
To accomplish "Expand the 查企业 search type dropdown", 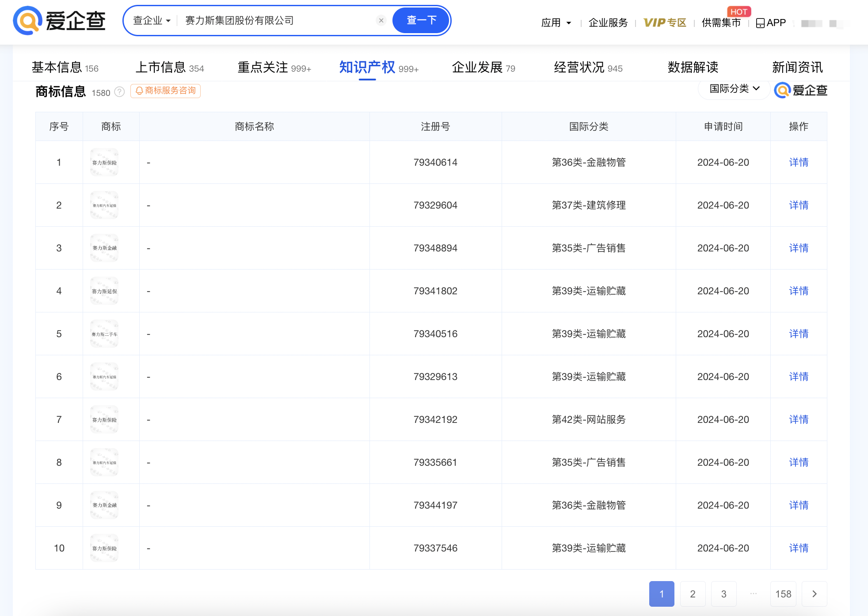I will 152,20.
